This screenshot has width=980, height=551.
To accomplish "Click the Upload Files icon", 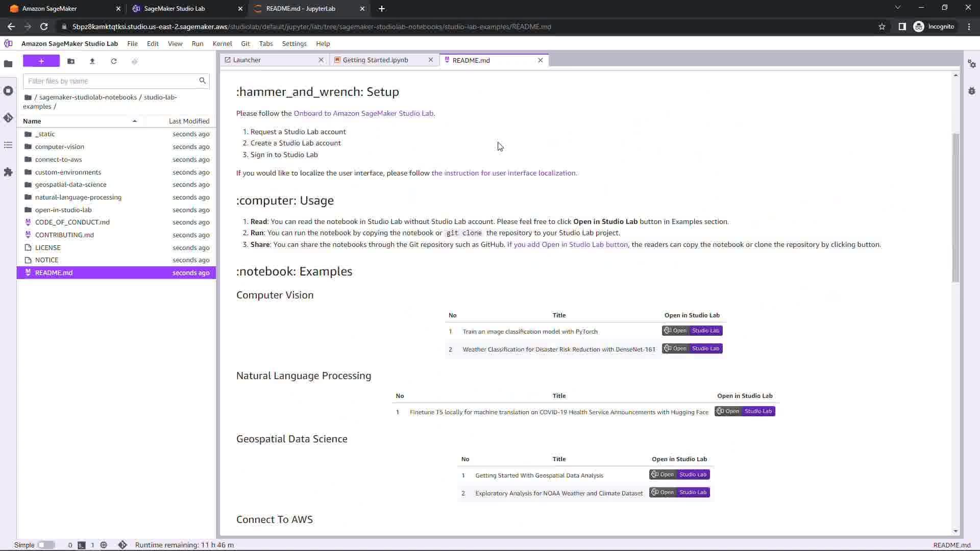I will pyautogui.click(x=92, y=61).
